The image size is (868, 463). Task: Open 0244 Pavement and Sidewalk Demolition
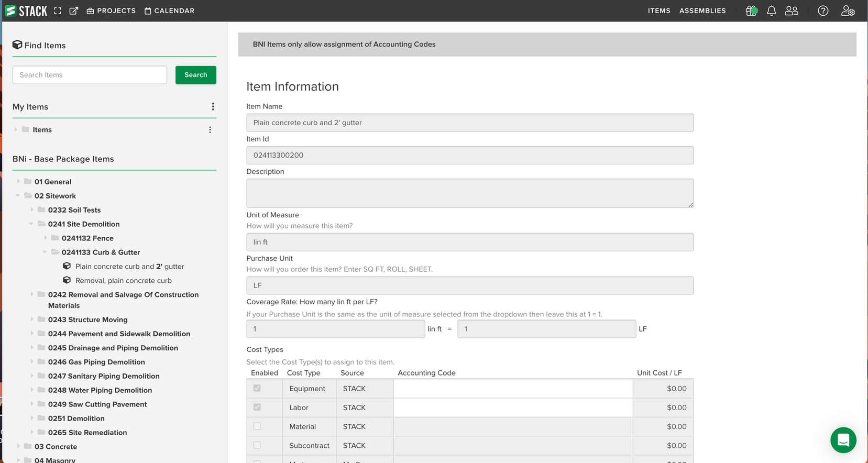pyautogui.click(x=119, y=334)
